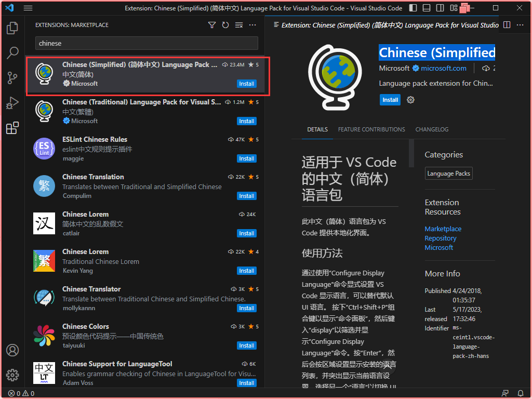The image size is (532, 399).
Task: Select the 'ESLint Chinese Rules' title
Action: [95, 139]
